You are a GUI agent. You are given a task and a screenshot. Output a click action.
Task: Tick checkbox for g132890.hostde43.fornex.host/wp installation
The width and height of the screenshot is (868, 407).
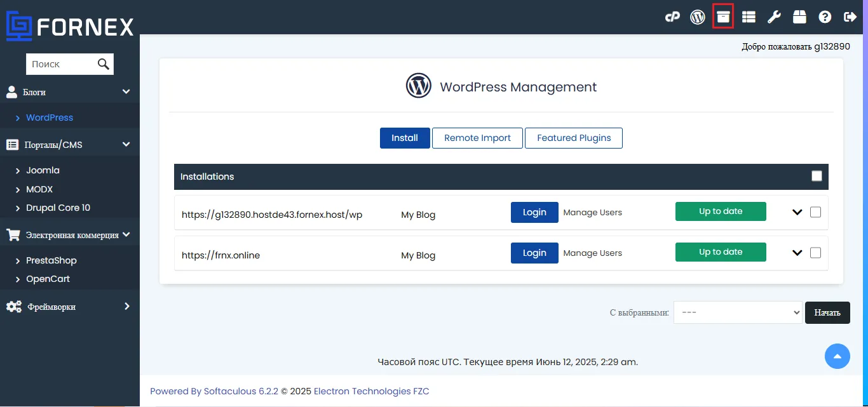click(x=815, y=212)
